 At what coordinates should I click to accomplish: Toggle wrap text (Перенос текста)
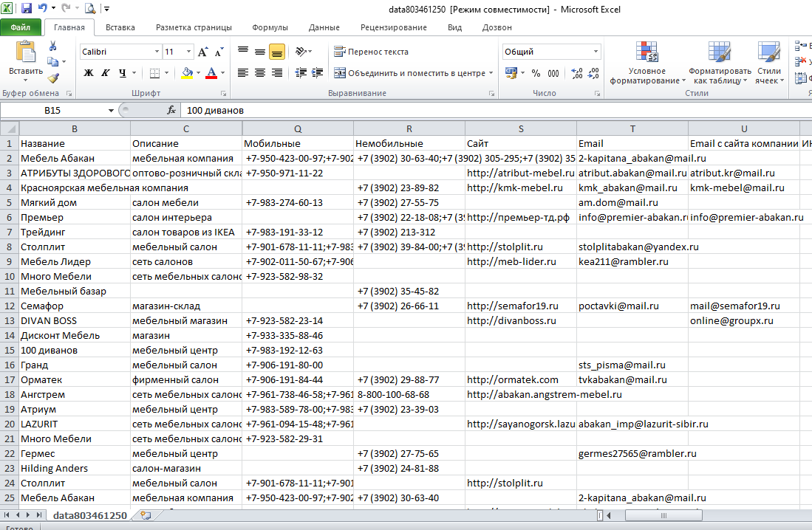pos(372,52)
